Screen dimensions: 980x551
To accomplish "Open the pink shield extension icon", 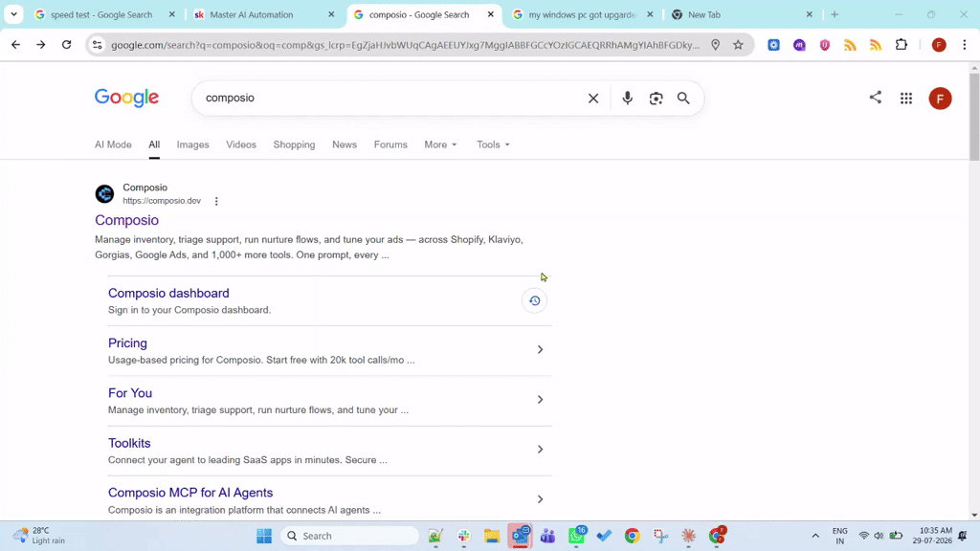I will coord(825,44).
